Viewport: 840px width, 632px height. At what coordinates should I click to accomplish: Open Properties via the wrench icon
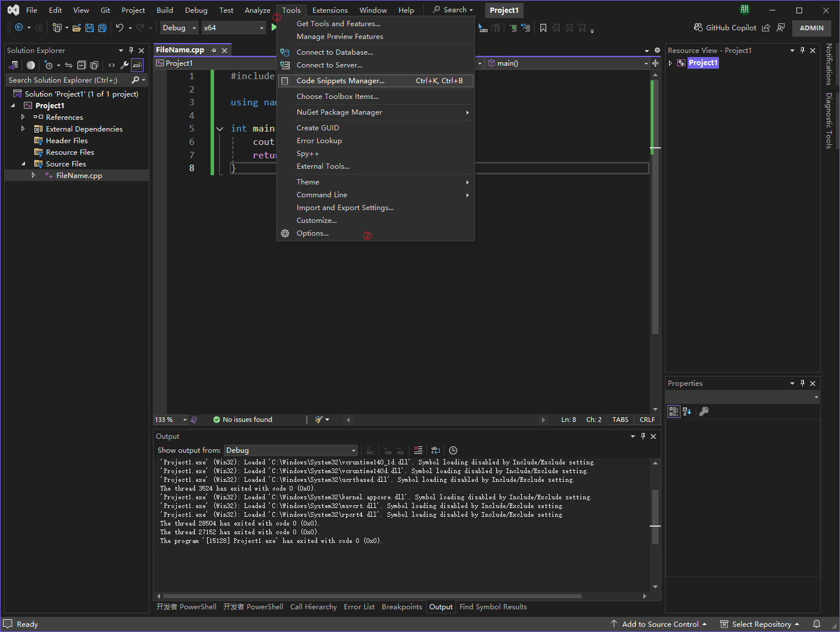click(x=124, y=65)
